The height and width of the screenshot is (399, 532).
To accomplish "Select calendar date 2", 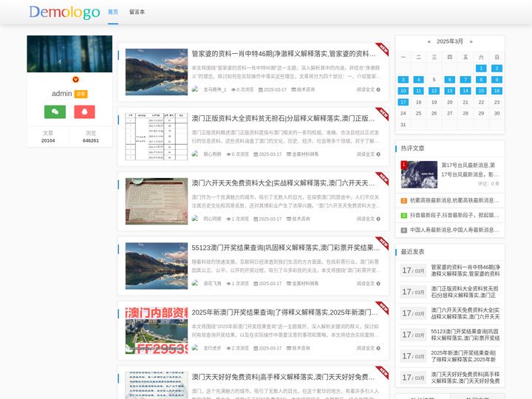I will (497, 68).
